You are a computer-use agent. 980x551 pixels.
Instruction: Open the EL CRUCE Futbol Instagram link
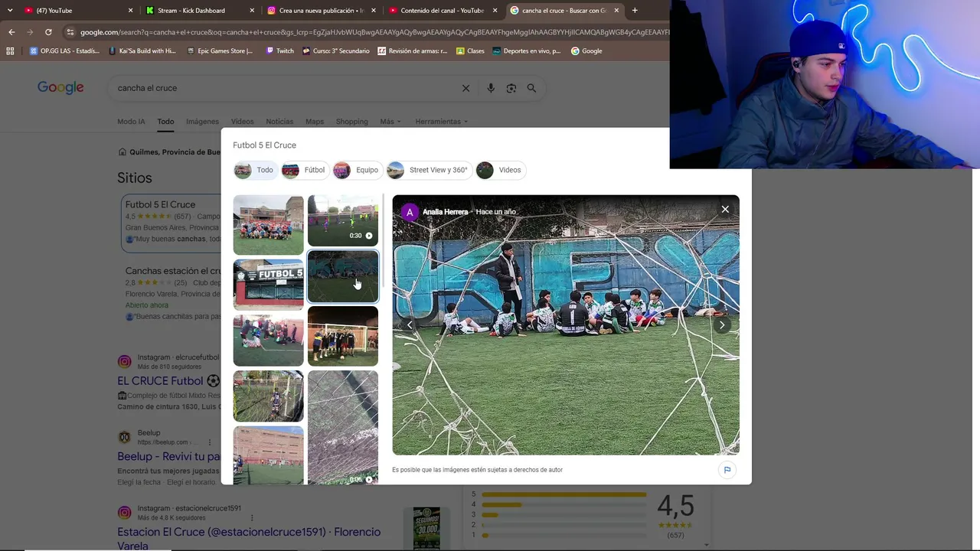(x=168, y=381)
